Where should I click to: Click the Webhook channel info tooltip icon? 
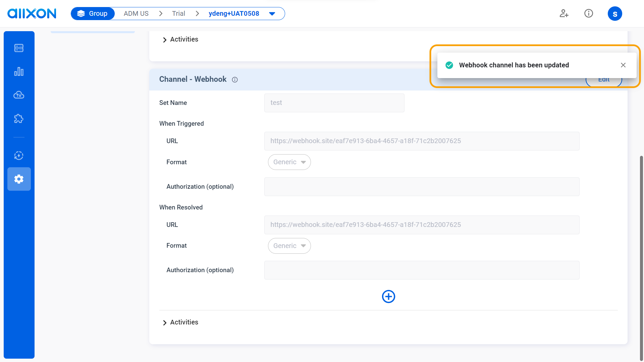(234, 80)
